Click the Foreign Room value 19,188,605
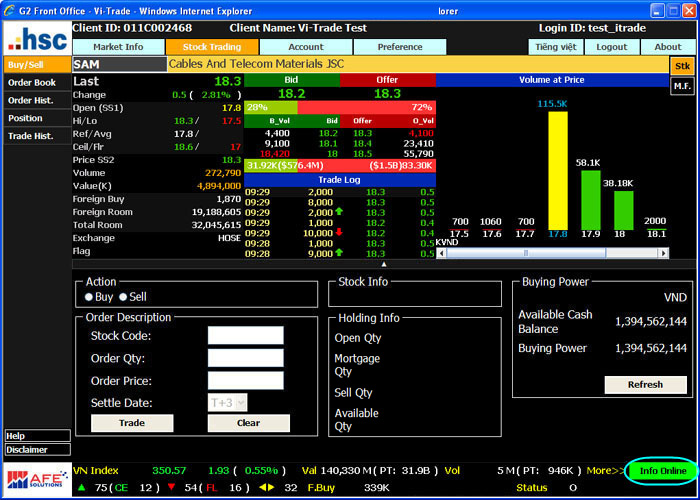 [x=217, y=212]
